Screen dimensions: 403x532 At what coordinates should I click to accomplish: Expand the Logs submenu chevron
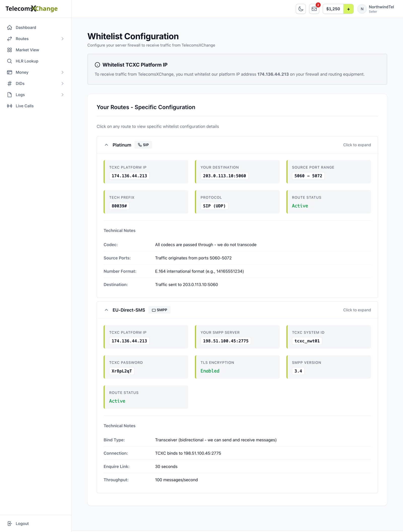(62, 95)
